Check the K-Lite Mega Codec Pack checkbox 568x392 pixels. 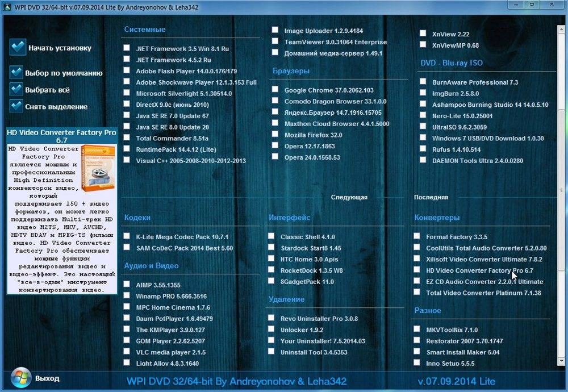(x=127, y=236)
